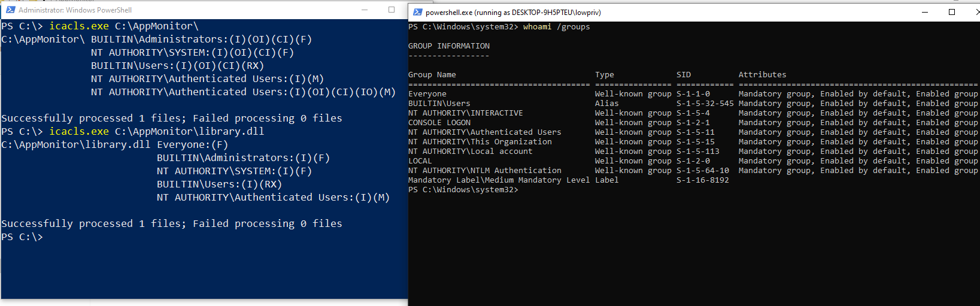Click the 'GROUP INFORMATION' heading
The image size is (980, 306).
[x=449, y=46]
